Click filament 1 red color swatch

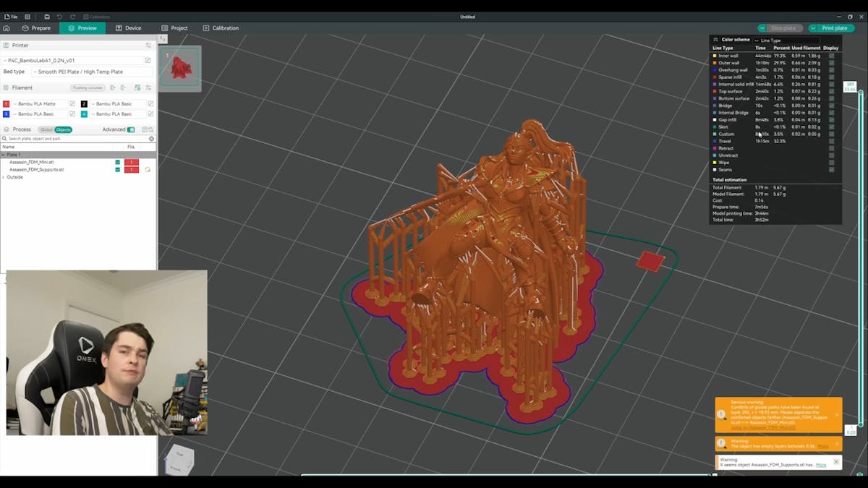[7, 104]
